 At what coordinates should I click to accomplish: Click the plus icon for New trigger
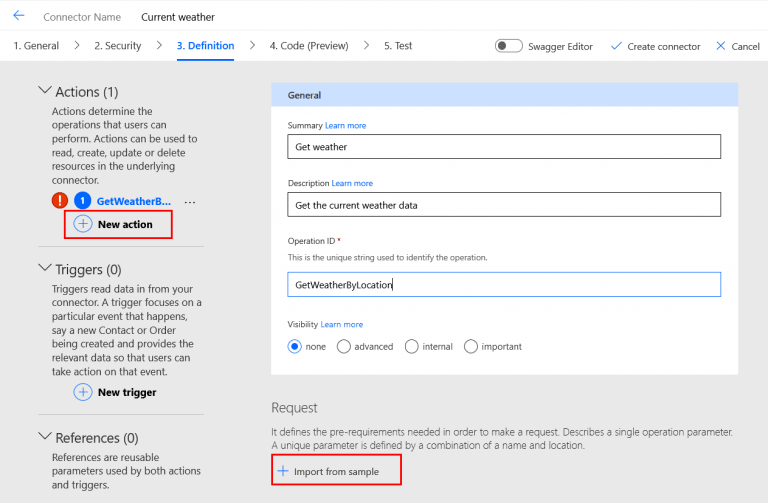(83, 392)
